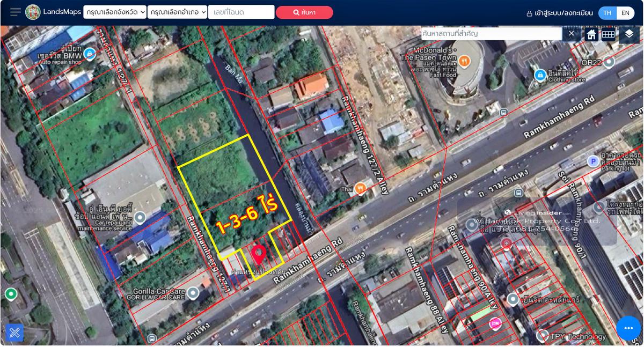Click the red parcel location pin
The image size is (644, 347).
[259, 254]
